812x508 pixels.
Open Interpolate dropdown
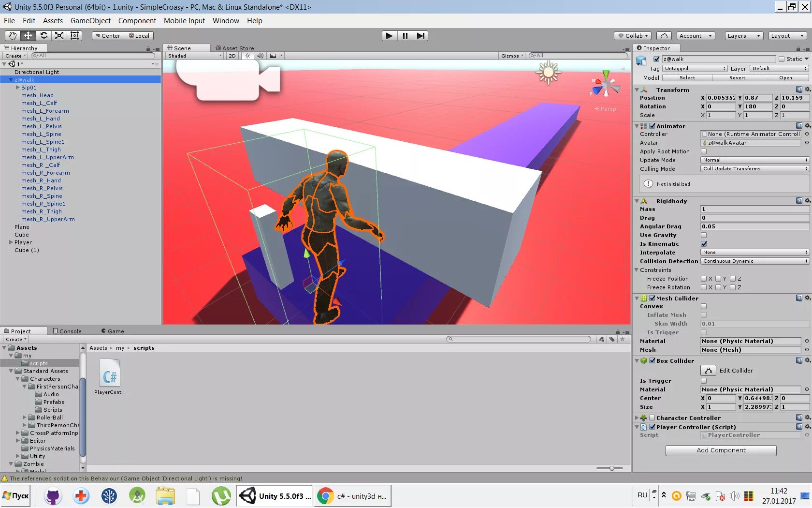[x=754, y=253]
